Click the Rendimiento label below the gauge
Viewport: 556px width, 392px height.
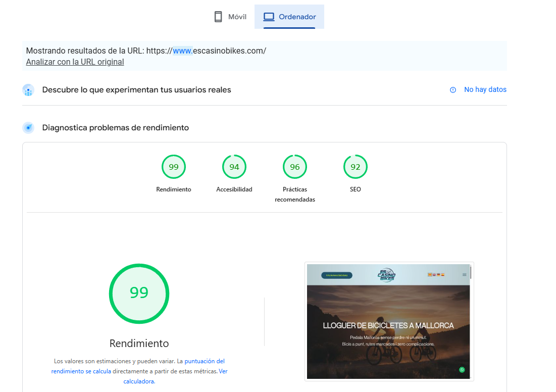point(139,343)
